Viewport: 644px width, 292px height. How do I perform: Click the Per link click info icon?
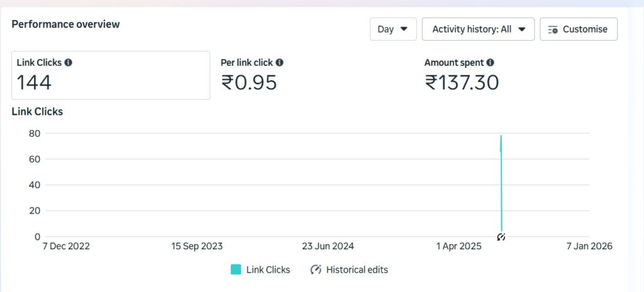click(x=279, y=63)
